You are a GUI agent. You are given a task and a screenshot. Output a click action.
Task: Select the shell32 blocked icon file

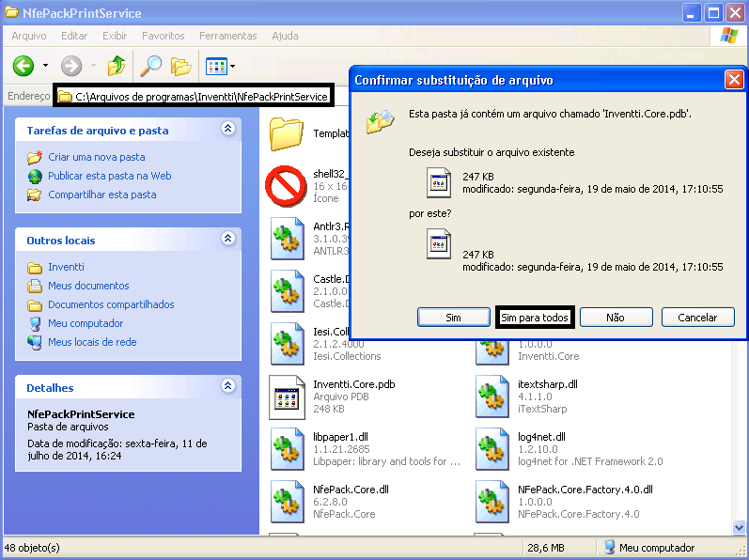coord(285,185)
